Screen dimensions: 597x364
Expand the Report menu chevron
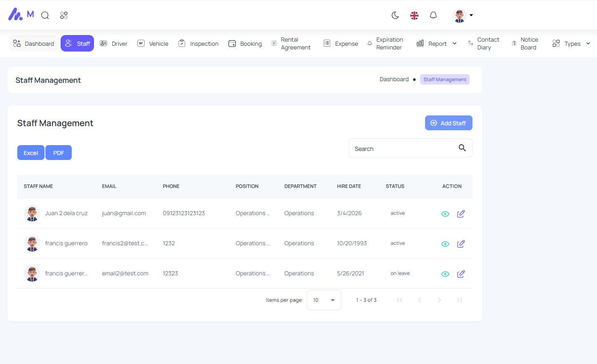click(454, 43)
